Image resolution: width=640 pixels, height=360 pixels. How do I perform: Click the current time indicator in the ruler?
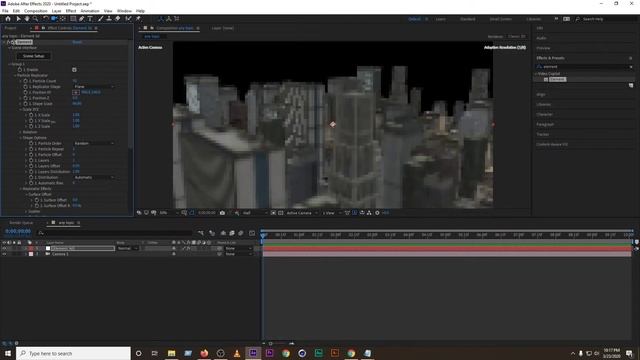point(263,235)
